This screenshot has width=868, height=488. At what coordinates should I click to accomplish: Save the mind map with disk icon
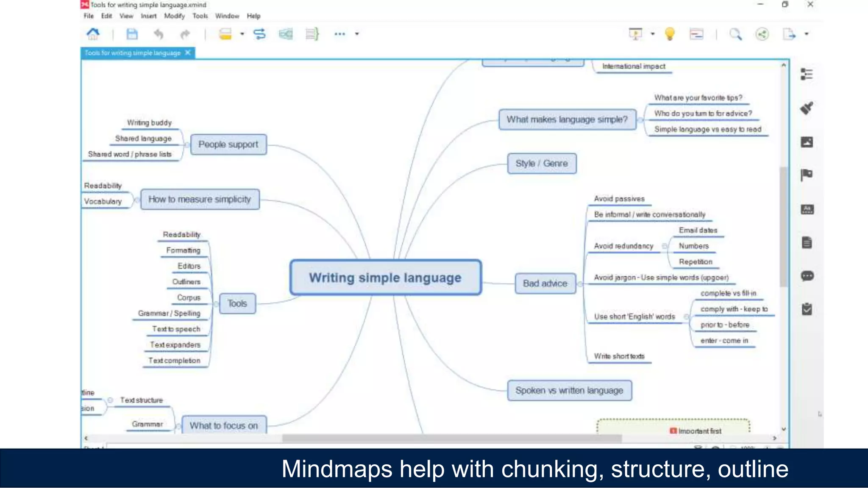[132, 34]
